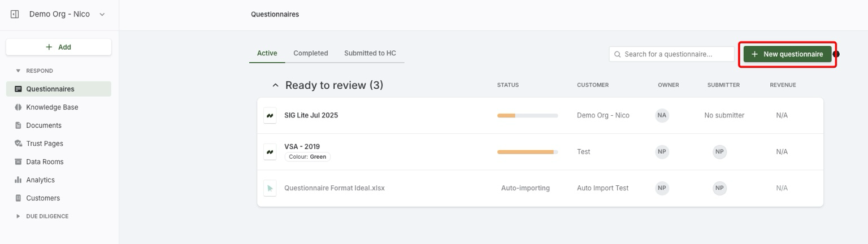Image resolution: width=868 pixels, height=244 pixels.
Task: Click Questionnaire Format Ideal.xlsx owner NP avatar
Action: (662, 188)
